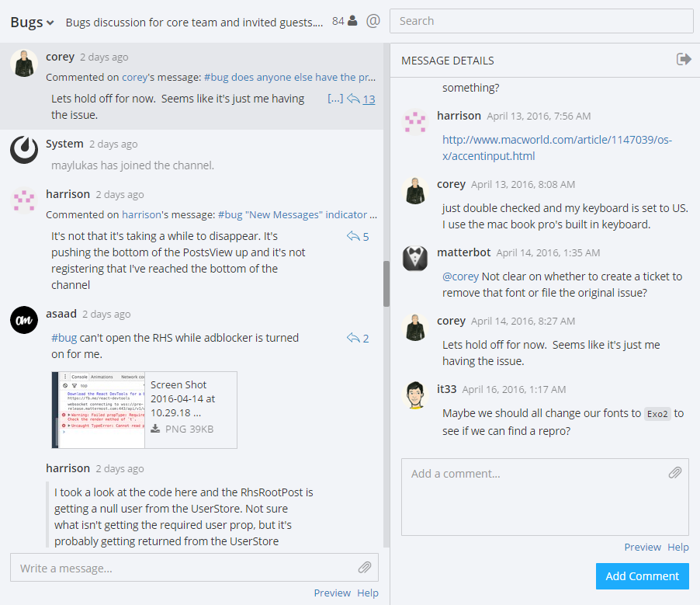Screen dimensions: 700x605
Task: Click the System avatar icon
Action: [23, 150]
